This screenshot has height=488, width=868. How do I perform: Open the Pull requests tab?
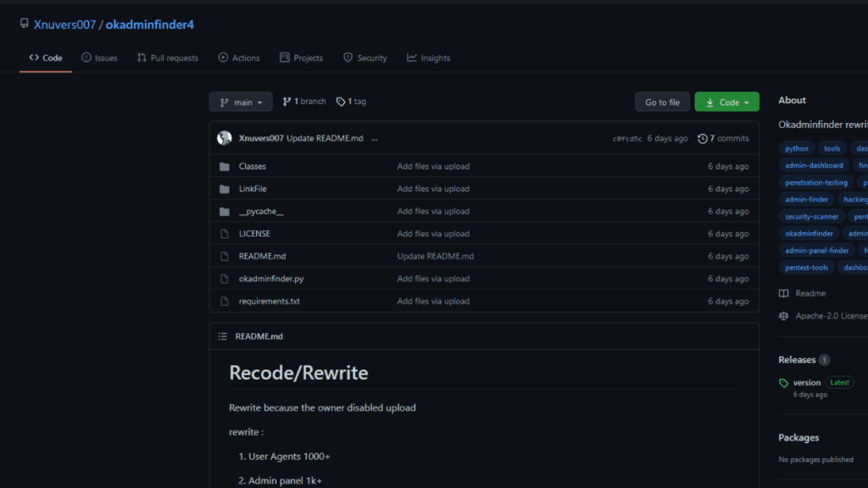pyautogui.click(x=168, y=58)
